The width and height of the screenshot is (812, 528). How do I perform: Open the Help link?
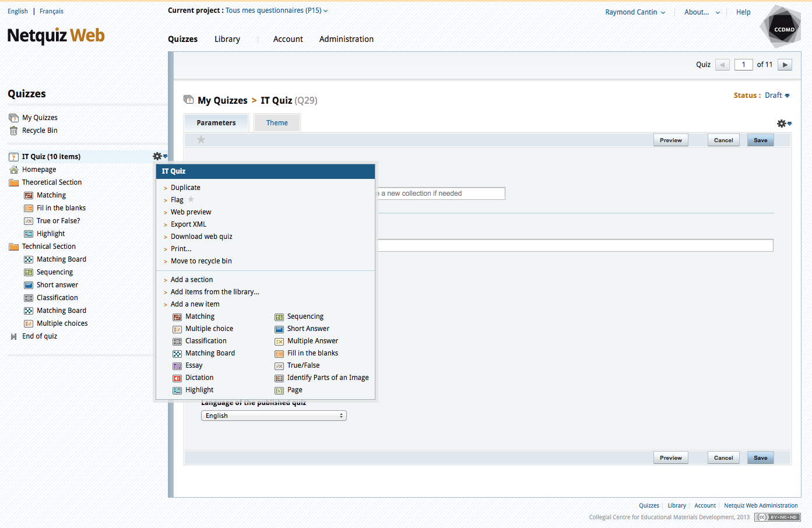click(x=743, y=12)
